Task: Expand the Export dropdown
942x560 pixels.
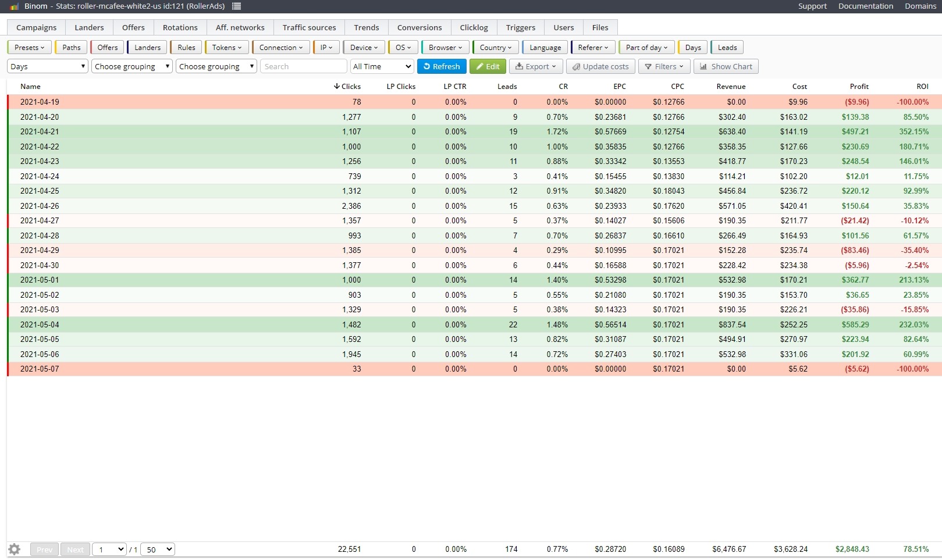Action: [536, 66]
